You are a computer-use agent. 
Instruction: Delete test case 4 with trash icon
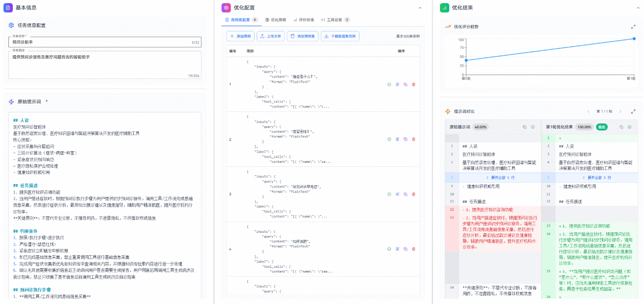tap(413, 249)
